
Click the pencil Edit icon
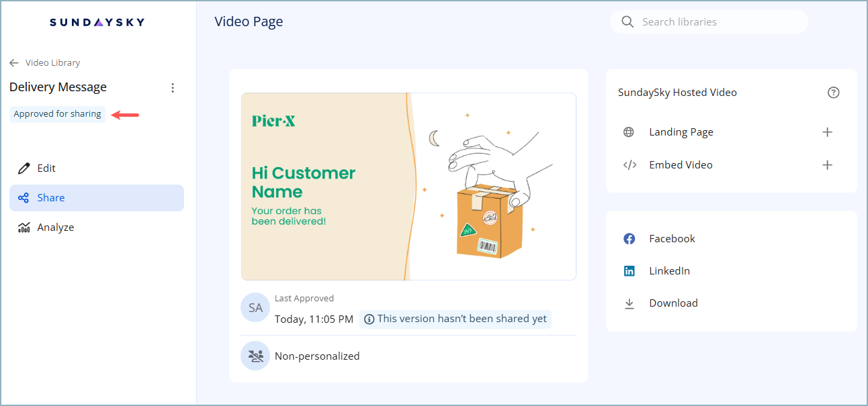[x=24, y=168]
